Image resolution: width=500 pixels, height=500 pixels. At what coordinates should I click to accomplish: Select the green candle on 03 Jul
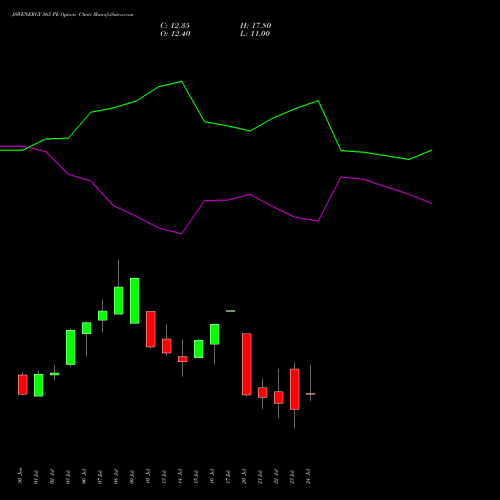[x=71, y=347]
